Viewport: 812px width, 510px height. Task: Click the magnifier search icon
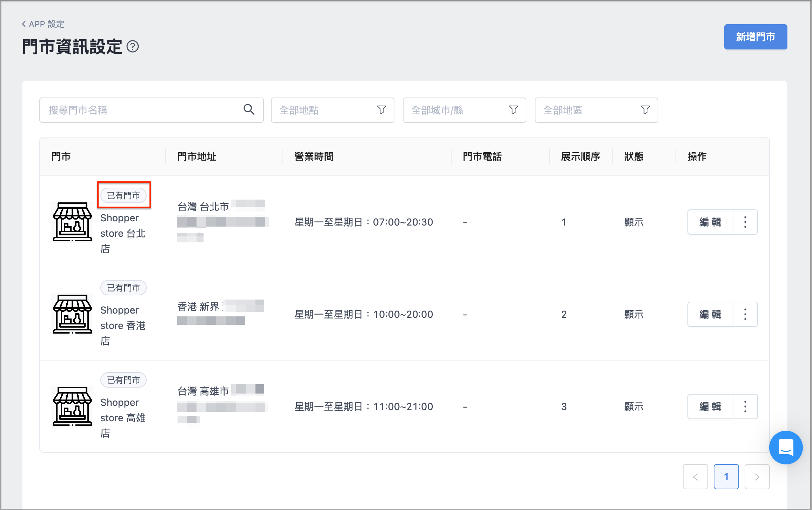click(249, 110)
